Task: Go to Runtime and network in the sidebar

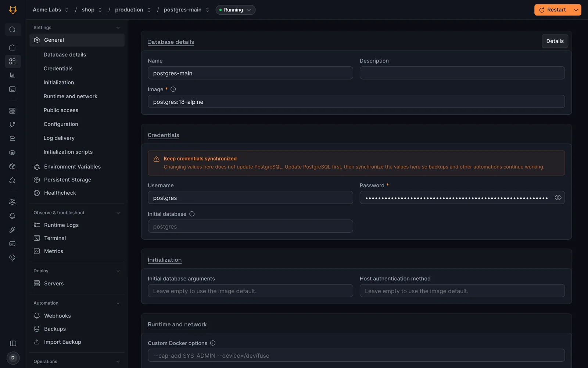Action: tap(71, 96)
